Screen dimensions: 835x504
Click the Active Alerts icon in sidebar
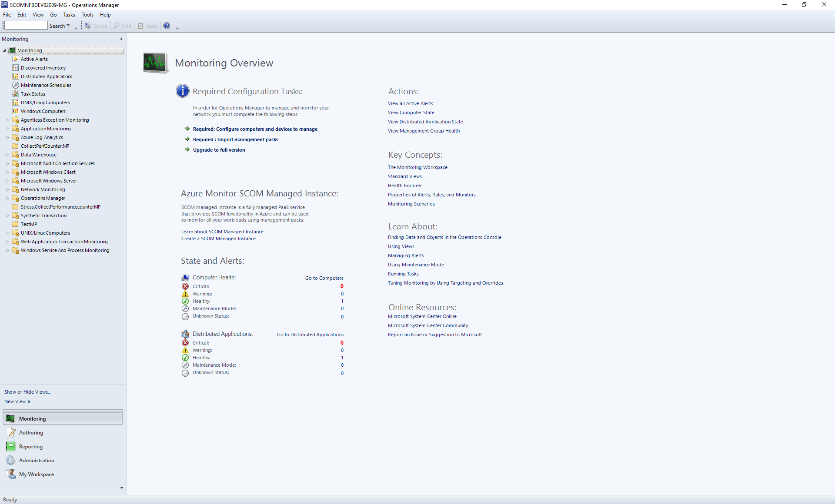[16, 58]
